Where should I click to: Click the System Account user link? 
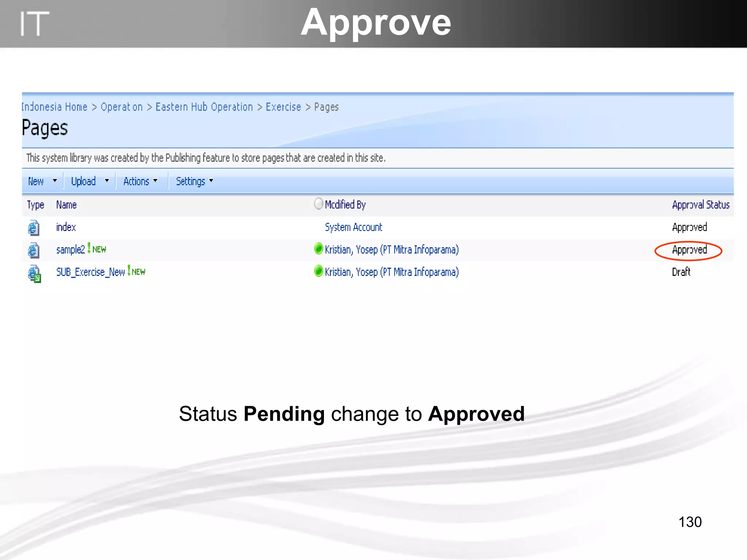(353, 227)
